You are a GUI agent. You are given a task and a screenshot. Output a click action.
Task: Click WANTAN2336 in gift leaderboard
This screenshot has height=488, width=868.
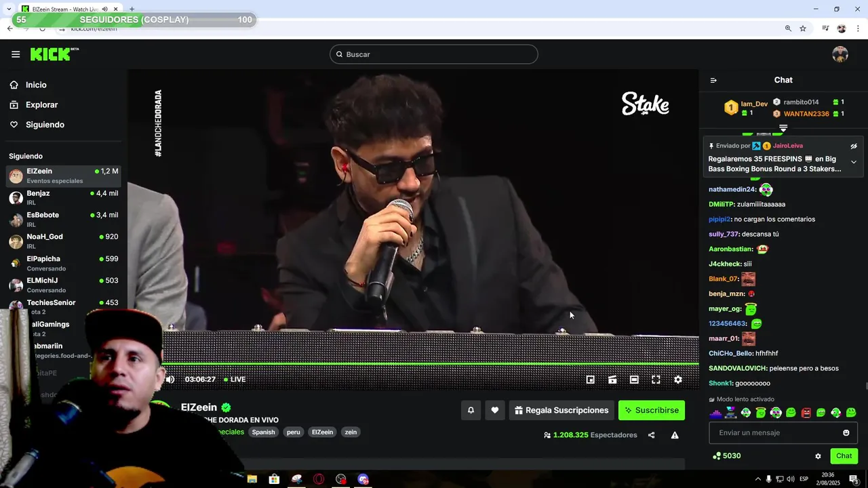pos(806,114)
